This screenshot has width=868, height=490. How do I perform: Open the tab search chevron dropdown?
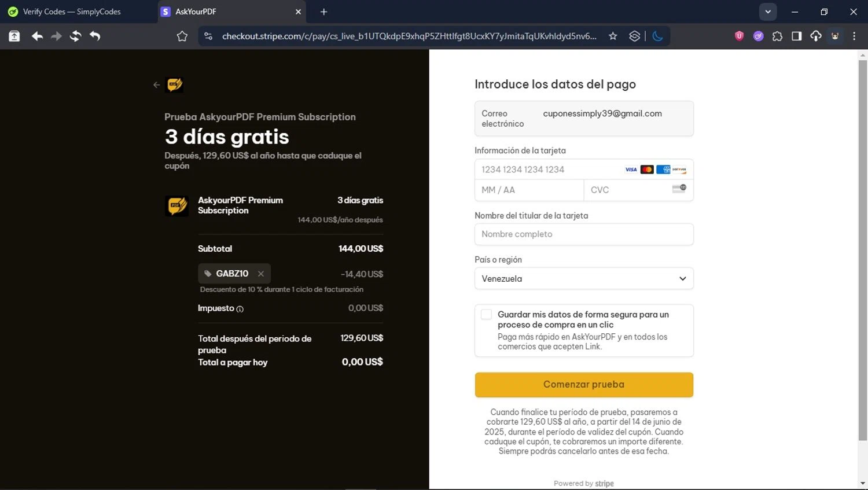pyautogui.click(x=768, y=12)
